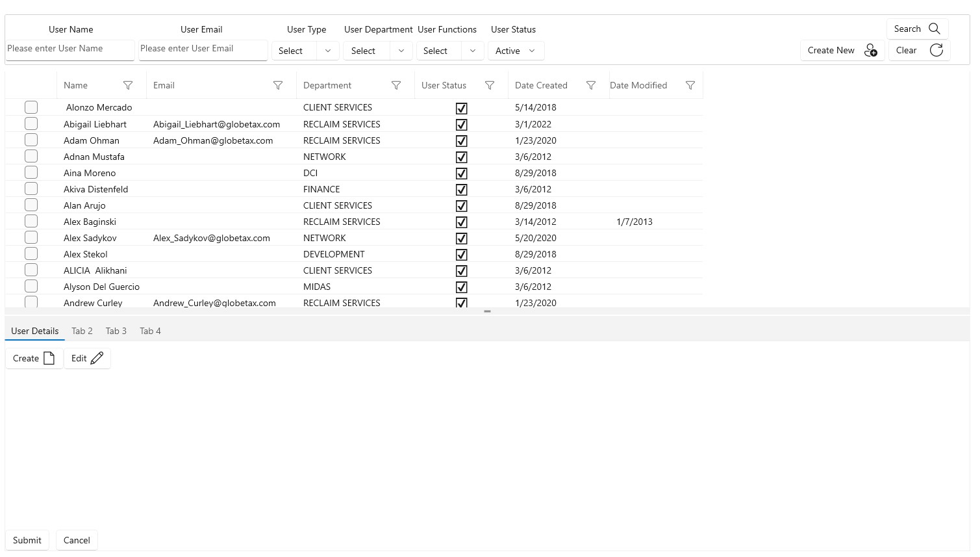Viewport: 980px width, 557px height.
Task: Click the Clear refresh icon
Action: tap(936, 50)
